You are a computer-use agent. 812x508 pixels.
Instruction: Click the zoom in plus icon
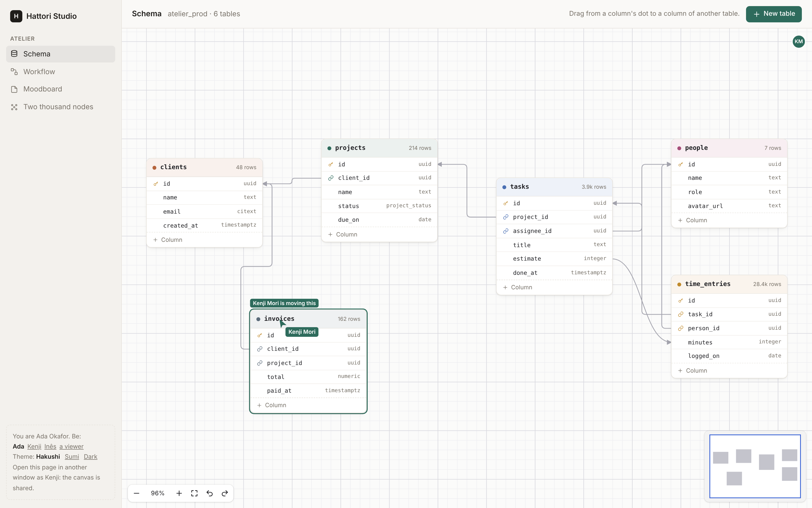tap(179, 493)
